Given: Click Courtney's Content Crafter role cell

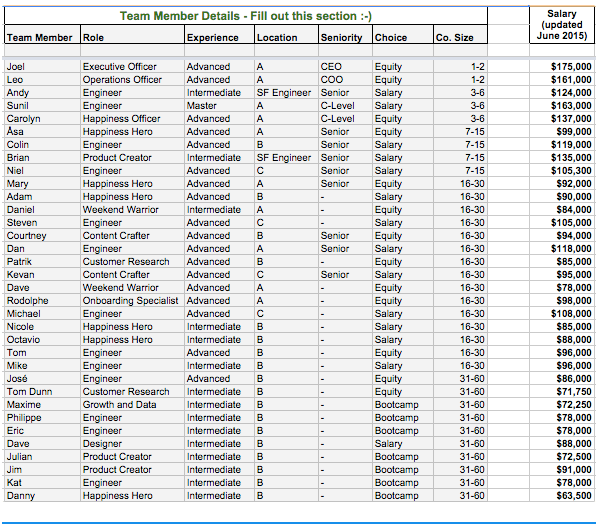Looking at the screenshot, I should coord(132,236).
